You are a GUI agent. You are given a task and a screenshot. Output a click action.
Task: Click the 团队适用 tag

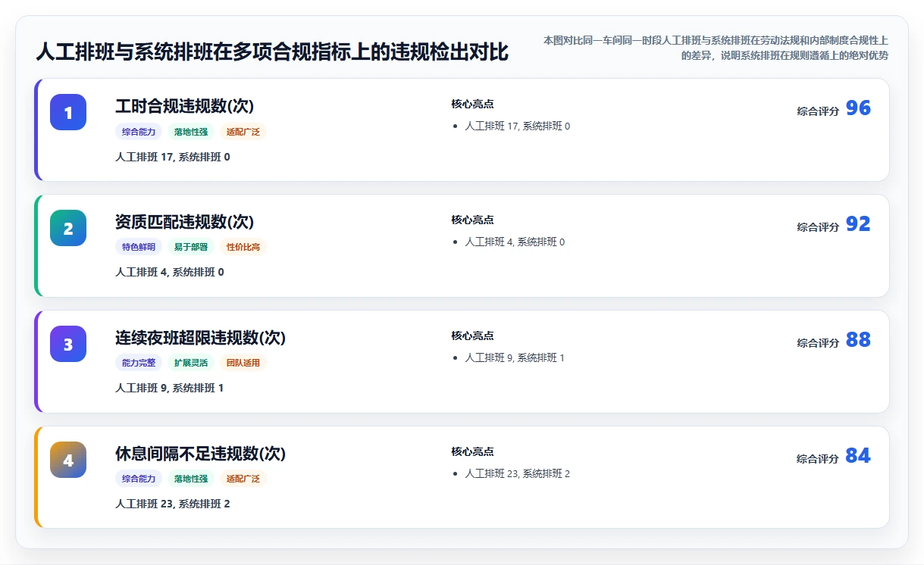(243, 363)
